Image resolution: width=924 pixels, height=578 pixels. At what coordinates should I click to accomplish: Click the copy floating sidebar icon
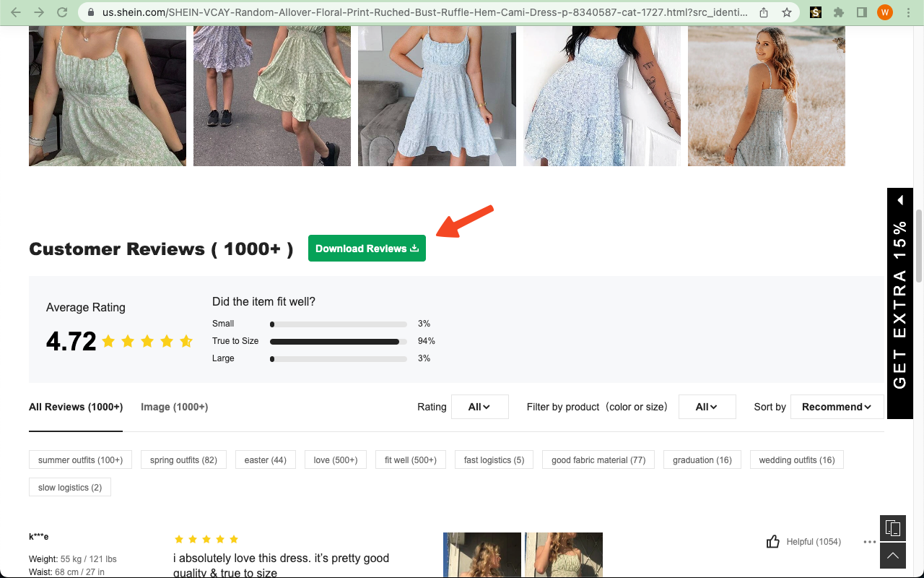click(x=893, y=528)
